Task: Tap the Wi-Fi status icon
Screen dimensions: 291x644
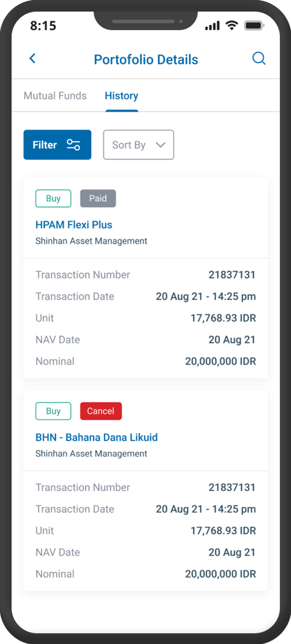Action: pyautogui.click(x=232, y=25)
